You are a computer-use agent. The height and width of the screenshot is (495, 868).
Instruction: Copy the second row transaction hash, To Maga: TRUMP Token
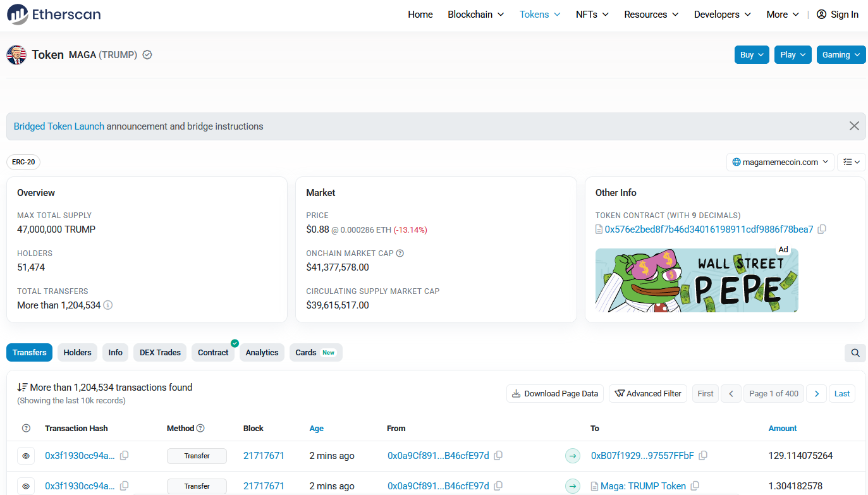click(x=125, y=486)
